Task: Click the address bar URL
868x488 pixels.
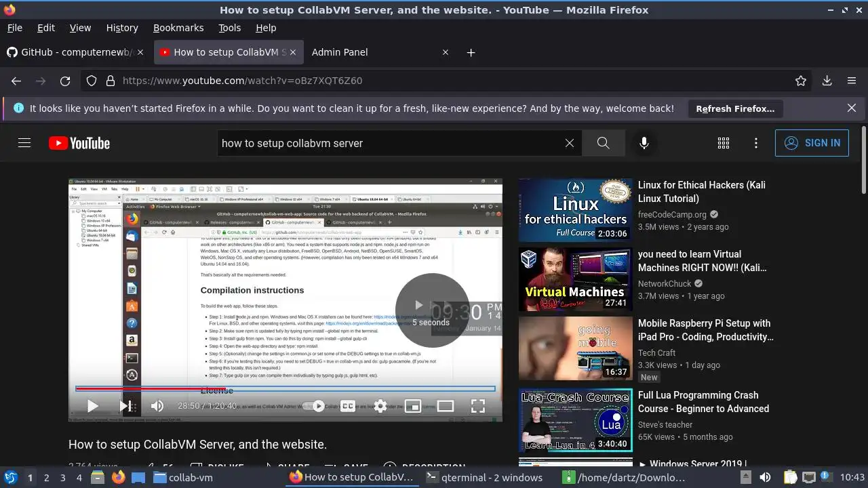Action: click(243, 81)
